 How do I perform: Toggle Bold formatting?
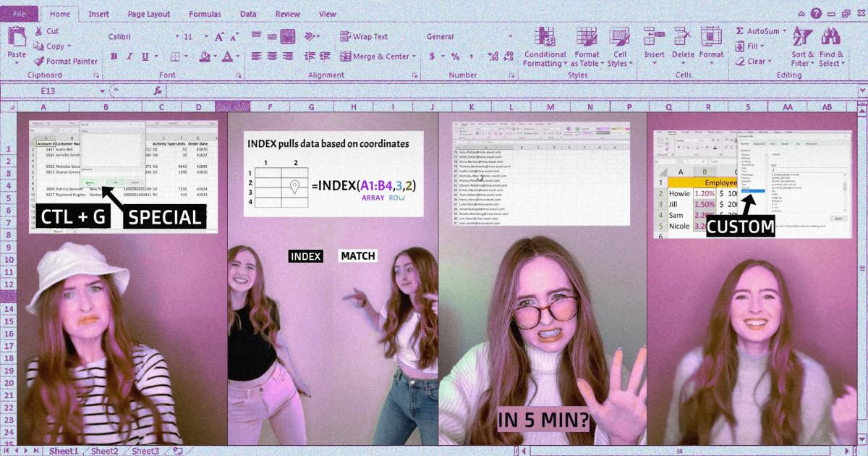(114, 56)
